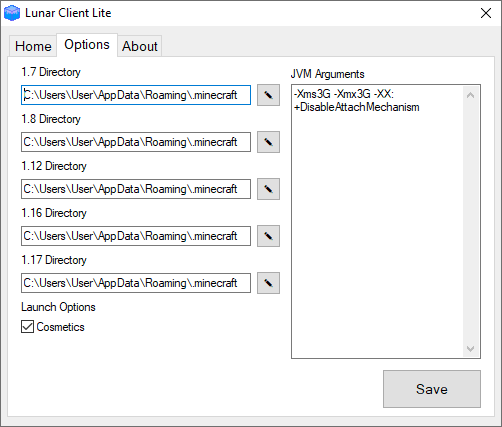This screenshot has width=502, height=427.
Task: Click the JVM Arguments scrollbar down arrow
Action: pos(471,349)
